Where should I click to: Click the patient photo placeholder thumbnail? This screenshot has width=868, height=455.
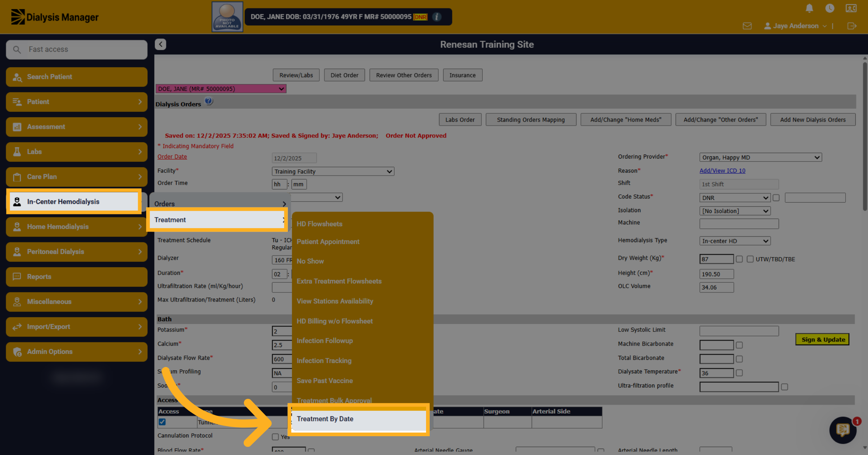[x=227, y=17]
